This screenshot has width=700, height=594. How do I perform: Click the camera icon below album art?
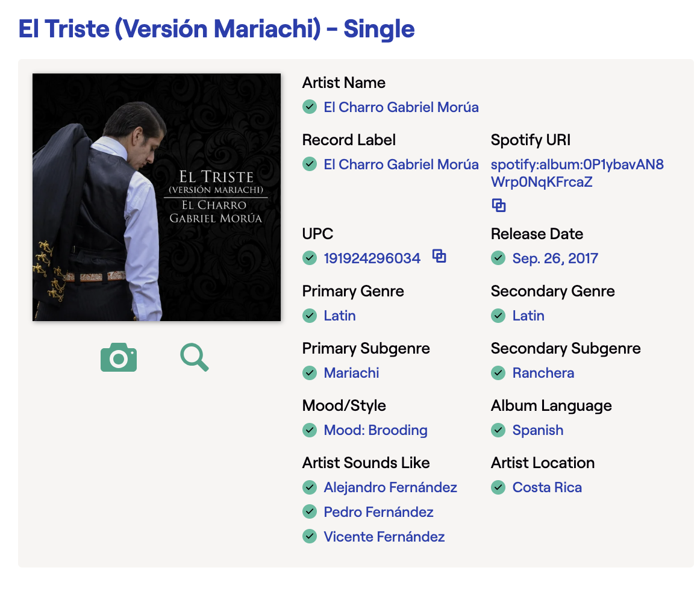[x=118, y=357]
